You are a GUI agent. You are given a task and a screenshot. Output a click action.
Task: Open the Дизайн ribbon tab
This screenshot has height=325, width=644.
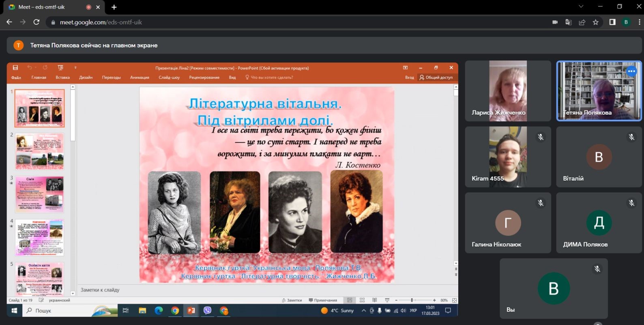[86, 77]
